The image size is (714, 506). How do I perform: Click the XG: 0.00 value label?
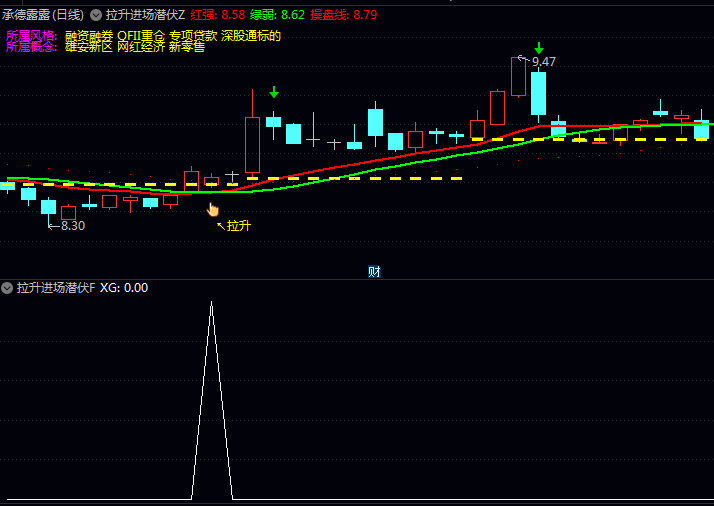(124, 288)
